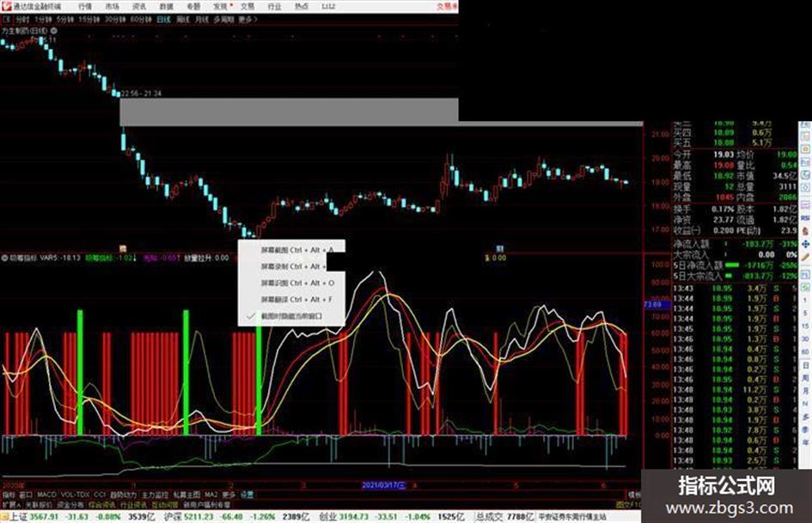812x523 pixels.
Task: Switch chart to 1分钟 period
Action: (43, 19)
